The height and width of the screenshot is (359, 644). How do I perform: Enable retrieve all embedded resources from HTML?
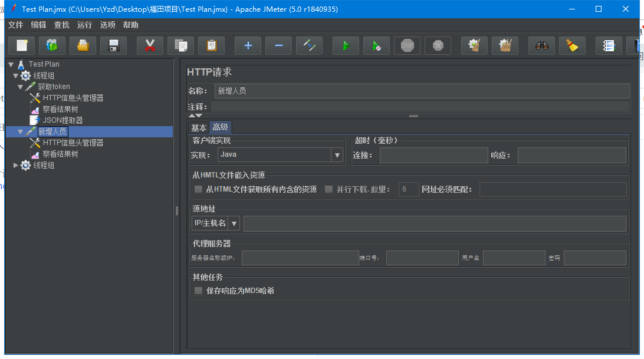coord(198,189)
